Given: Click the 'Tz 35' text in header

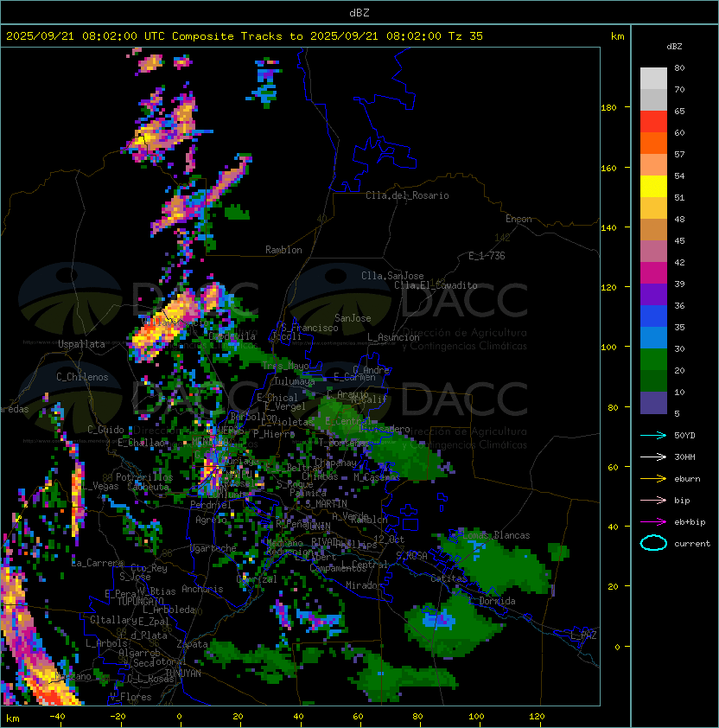Looking at the screenshot, I should [465, 36].
